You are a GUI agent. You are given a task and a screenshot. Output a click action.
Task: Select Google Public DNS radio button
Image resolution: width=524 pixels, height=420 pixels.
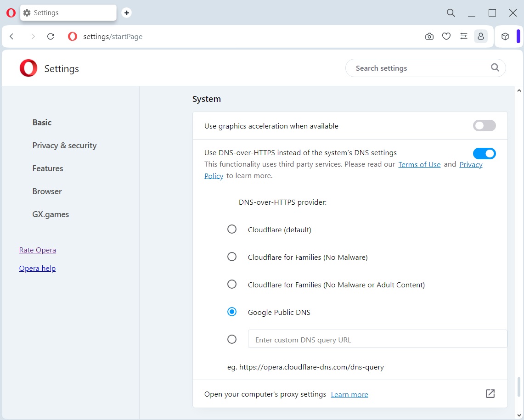[x=231, y=312]
